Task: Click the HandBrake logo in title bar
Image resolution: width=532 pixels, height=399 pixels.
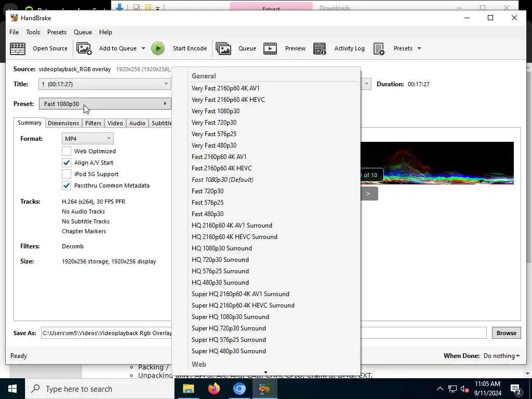Action: [14, 18]
